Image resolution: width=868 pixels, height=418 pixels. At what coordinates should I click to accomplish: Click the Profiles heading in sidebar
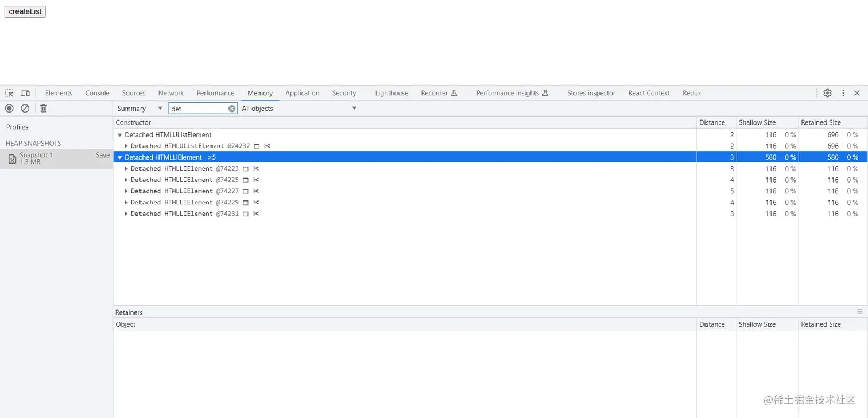pyautogui.click(x=17, y=127)
